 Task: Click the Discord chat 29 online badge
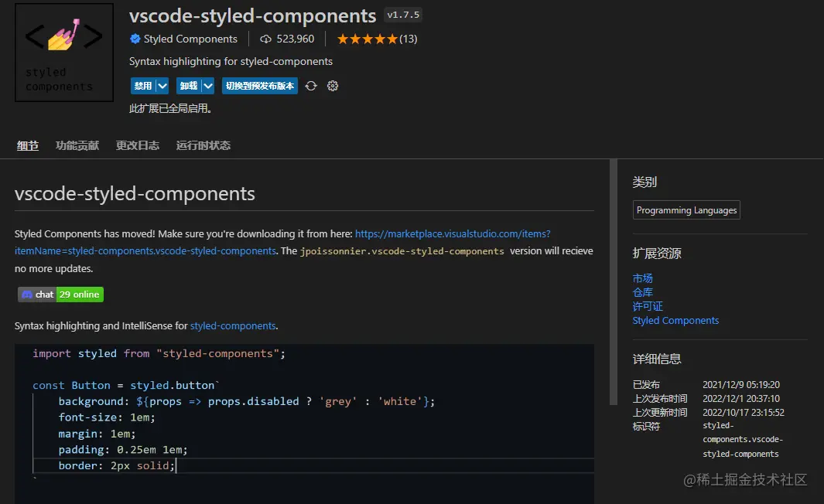click(60, 295)
